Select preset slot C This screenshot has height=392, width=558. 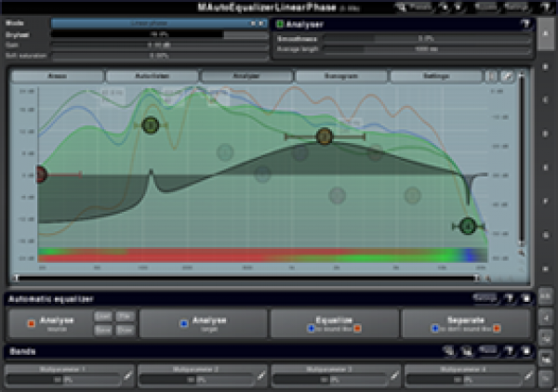[546, 100]
